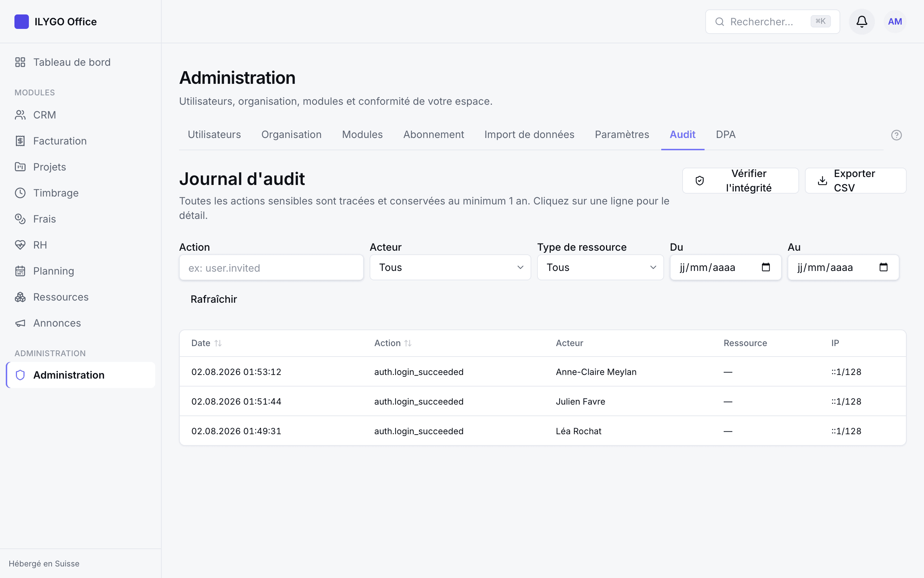Click the CRM people icon
This screenshot has height=578, width=924.
(x=20, y=115)
